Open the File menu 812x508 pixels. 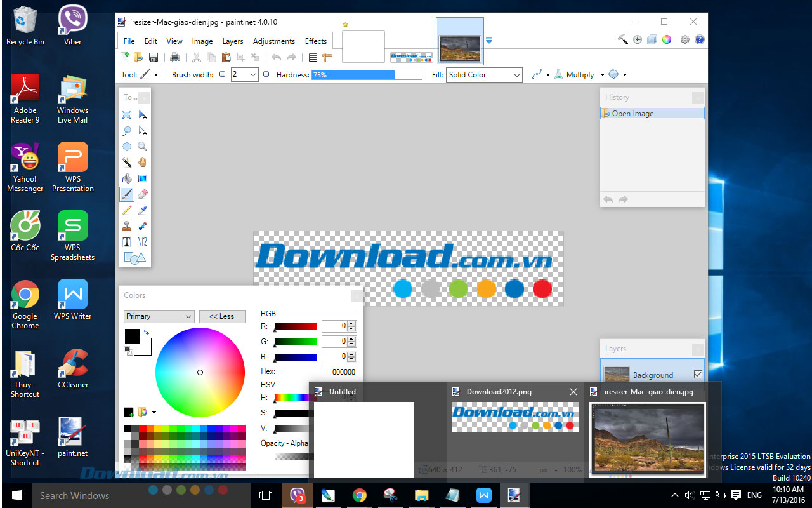point(129,41)
